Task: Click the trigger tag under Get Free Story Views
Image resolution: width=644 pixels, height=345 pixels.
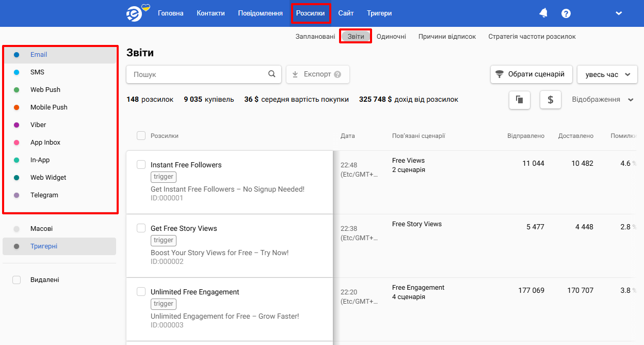Action: [x=164, y=240]
